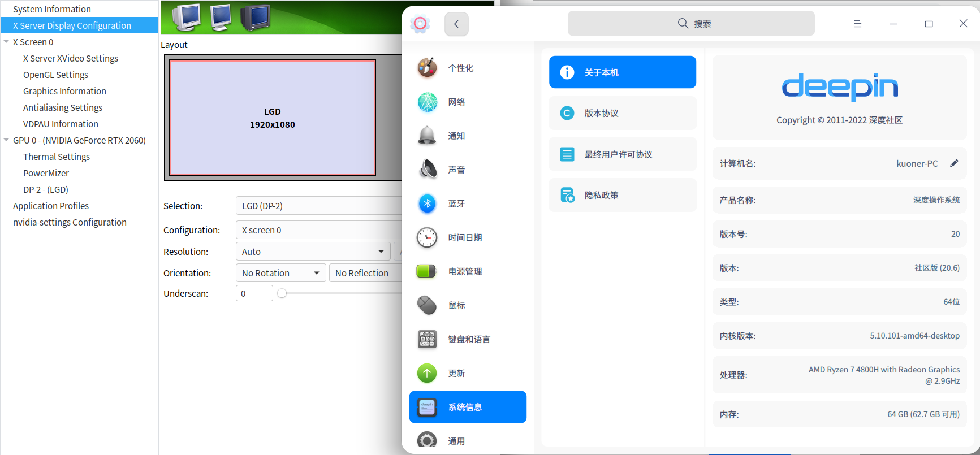Open the Orientation No Rotation dropdown

point(280,273)
